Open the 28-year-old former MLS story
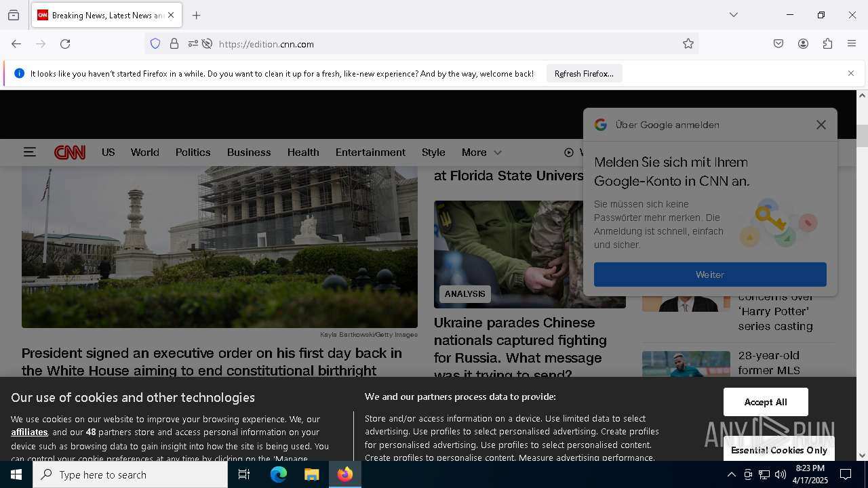This screenshot has width=868, height=488. click(x=769, y=363)
